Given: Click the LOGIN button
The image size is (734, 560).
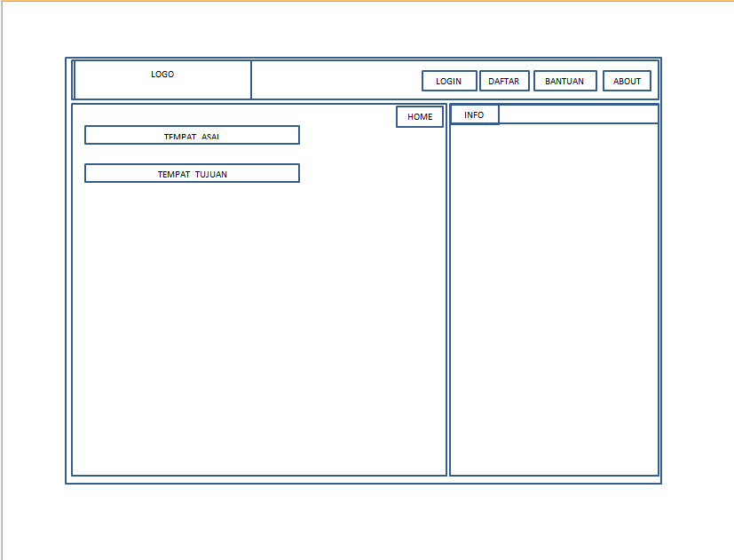Looking at the screenshot, I should 449,81.
